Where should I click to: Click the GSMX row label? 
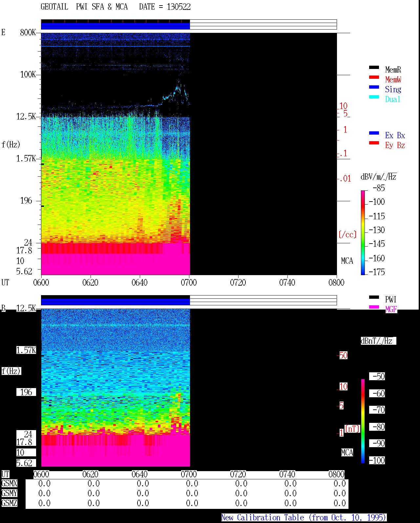(x=9, y=483)
